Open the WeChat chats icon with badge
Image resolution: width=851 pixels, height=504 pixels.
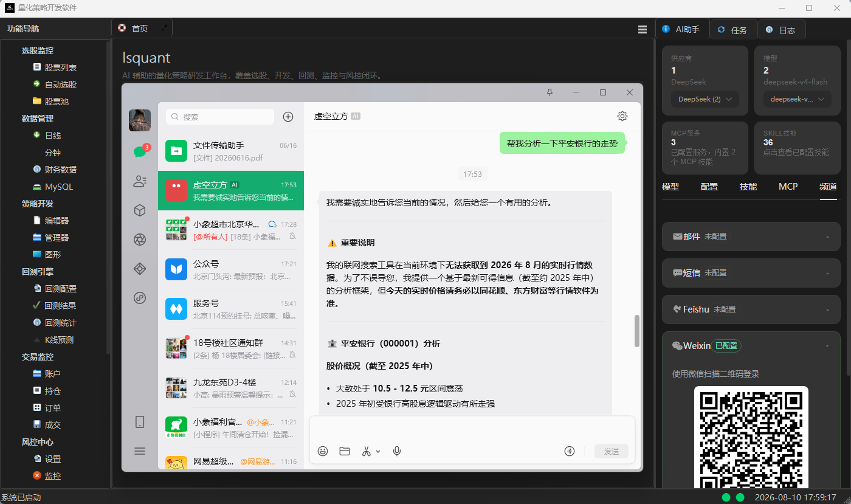pyautogui.click(x=140, y=151)
